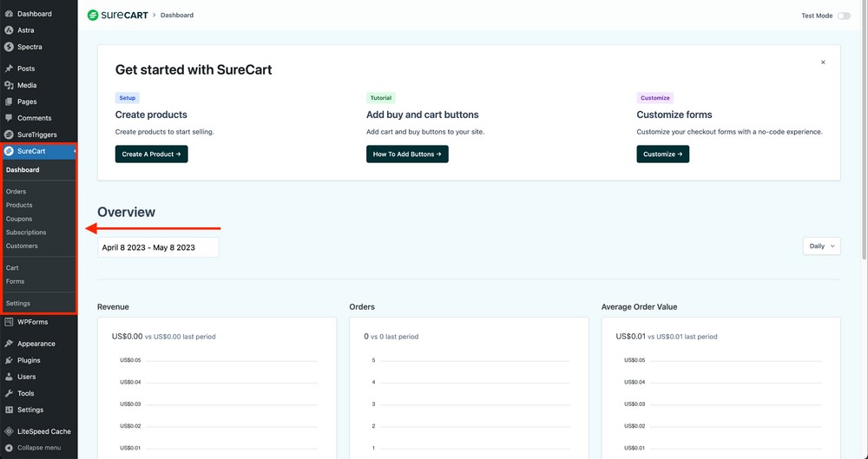The image size is (868, 459).
Task: Click the Overview section heading
Action: (x=126, y=212)
